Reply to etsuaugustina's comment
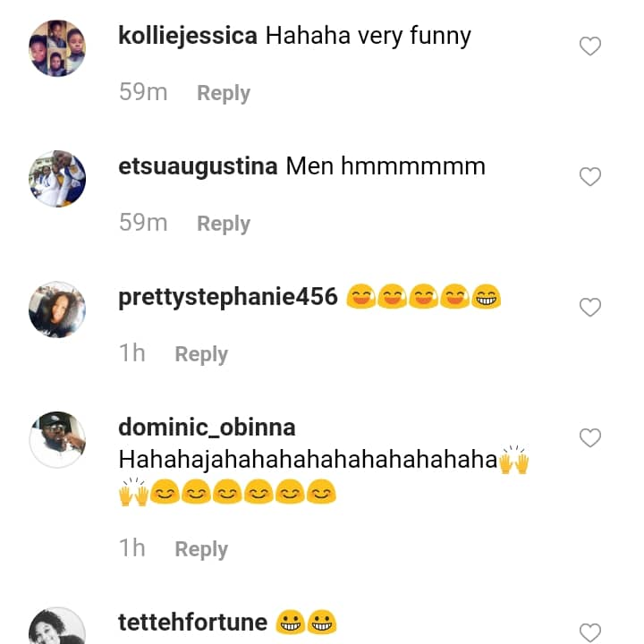Image resolution: width=644 pixels, height=644 pixels. point(224,224)
